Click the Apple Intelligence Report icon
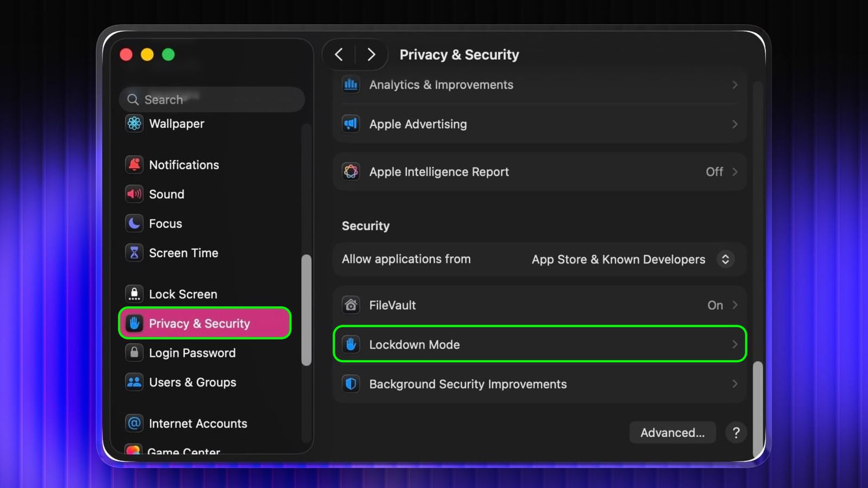Screen dimensions: 868x488 pos(351,172)
